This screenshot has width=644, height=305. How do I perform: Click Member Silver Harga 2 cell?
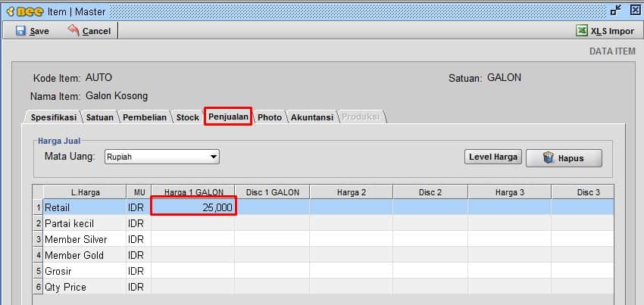[x=352, y=239]
